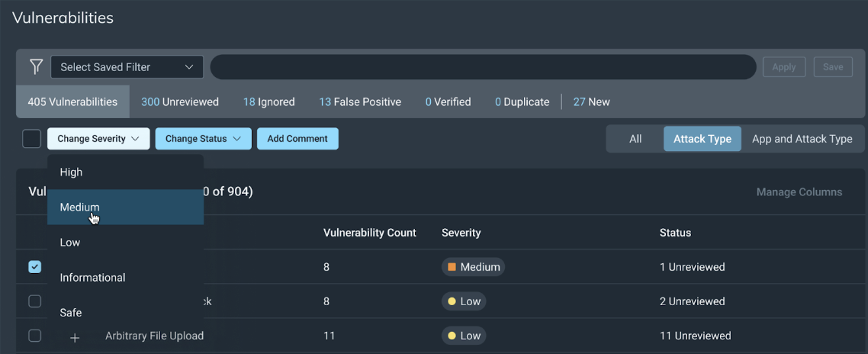Viewport: 868px width, 354px height.
Task: Expand the Change Status dropdown
Action: 203,139
